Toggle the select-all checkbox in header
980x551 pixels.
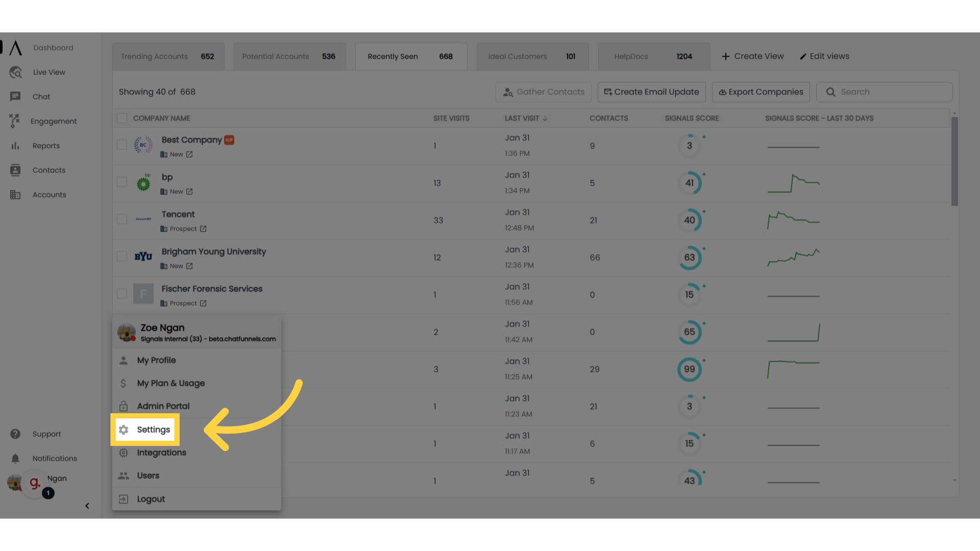(x=122, y=118)
